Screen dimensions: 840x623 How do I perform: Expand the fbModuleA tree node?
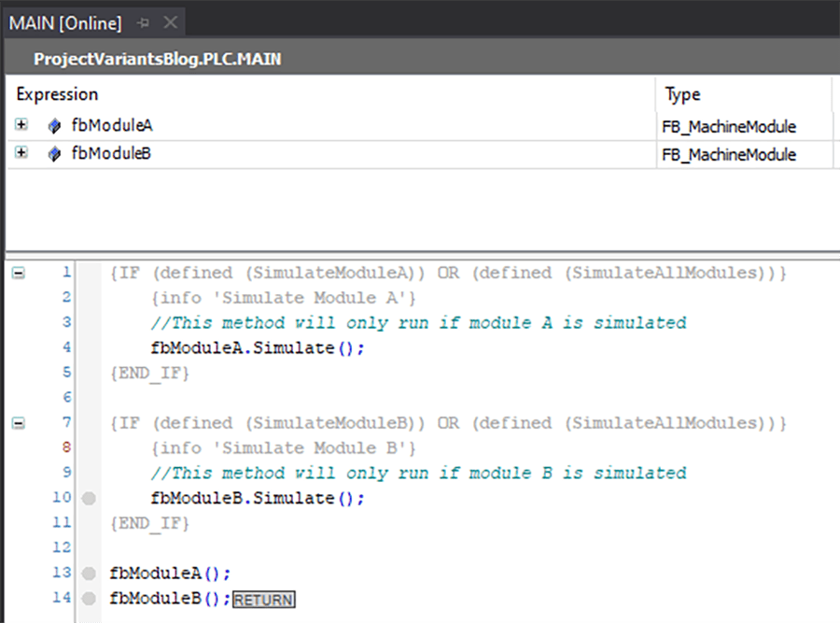tap(21, 125)
